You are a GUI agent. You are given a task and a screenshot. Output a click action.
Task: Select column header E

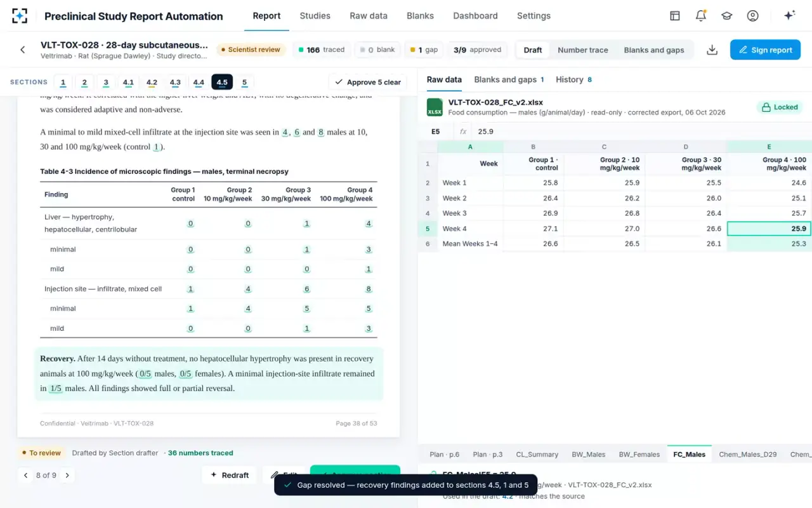click(769, 147)
